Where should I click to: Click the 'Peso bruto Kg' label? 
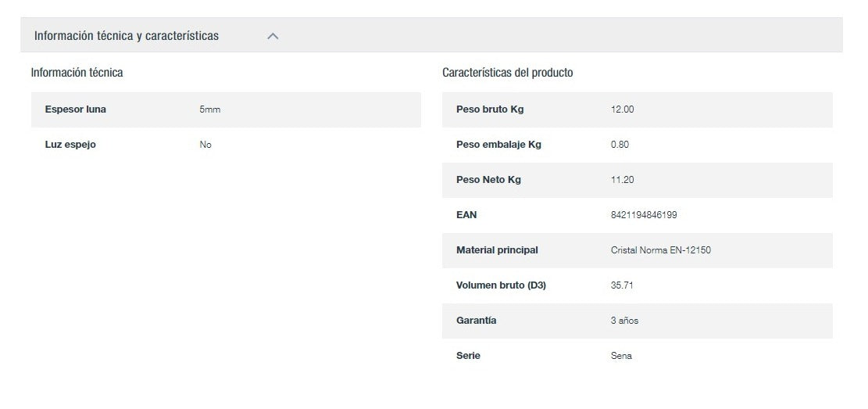coord(490,109)
